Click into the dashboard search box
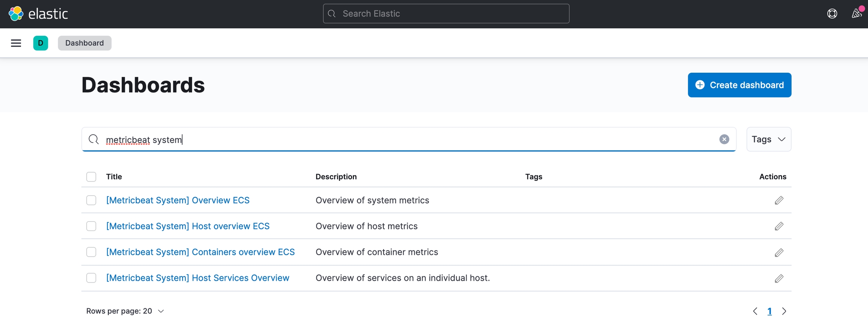The width and height of the screenshot is (868, 329). click(409, 139)
